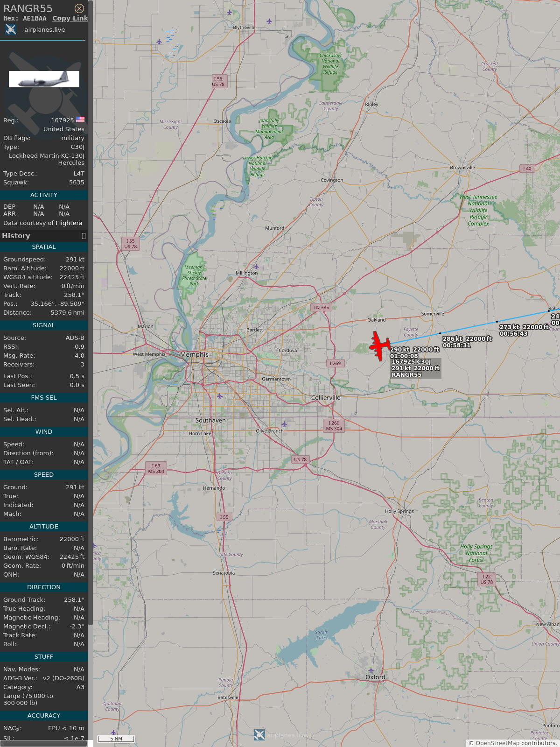Click the SIGNAL section header
Image resolution: width=560 pixels, height=747 pixels.
pyautogui.click(x=44, y=325)
